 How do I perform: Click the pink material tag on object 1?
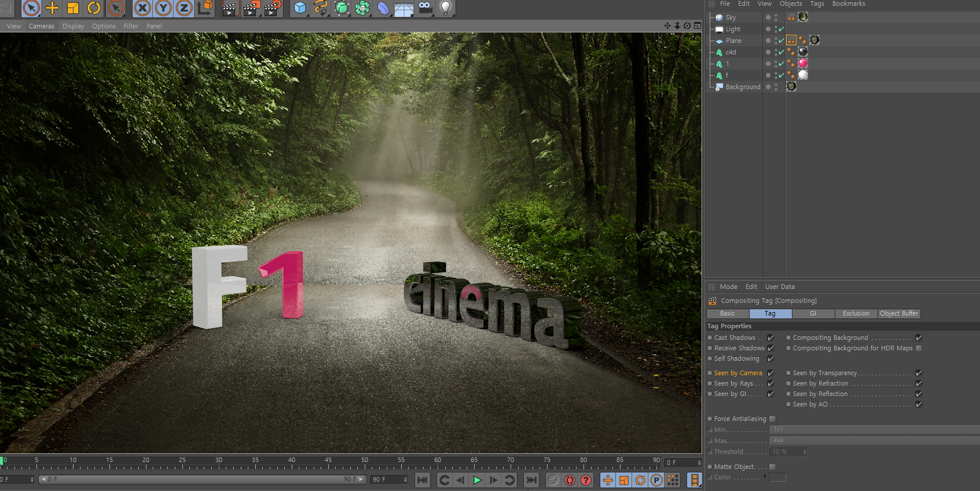(x=803, y=63)
